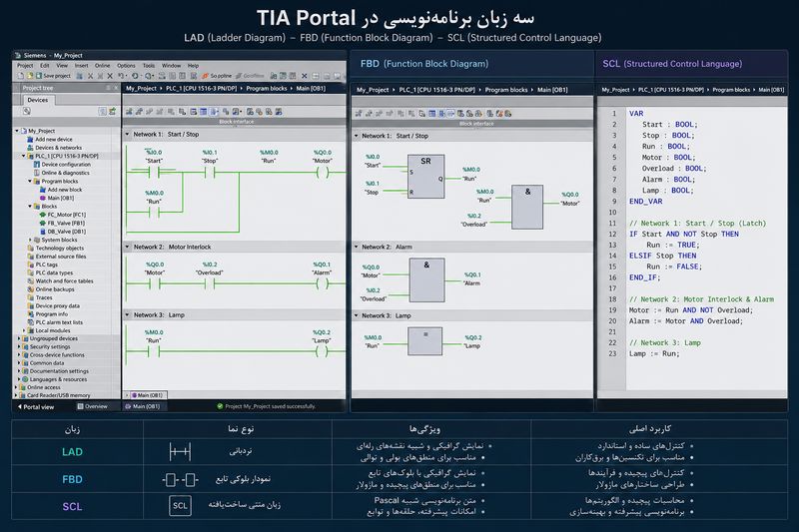The image size is (799, 532).
Task: Open the Insert menu
Action: [81, 66]
